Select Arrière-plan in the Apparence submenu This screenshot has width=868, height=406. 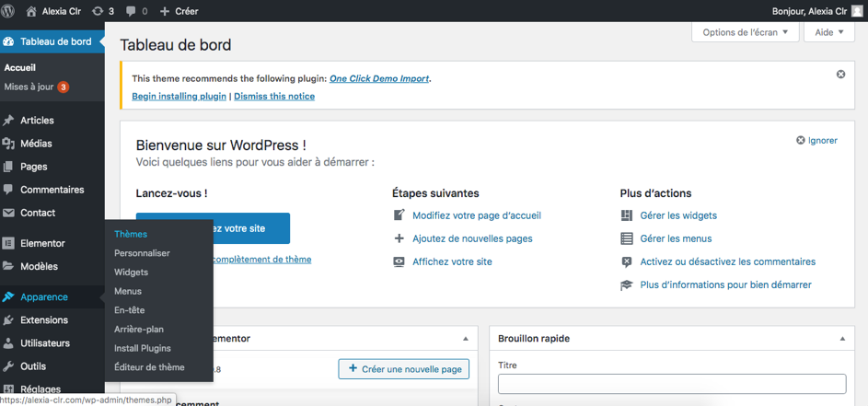[x=138, y=329]
